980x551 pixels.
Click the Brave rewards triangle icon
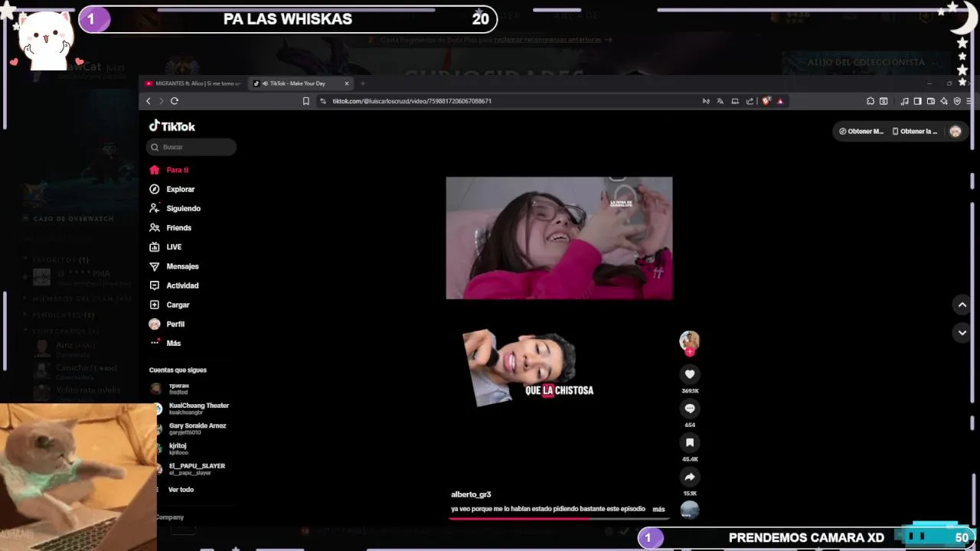pyautogui.click(x=780, y=101)
